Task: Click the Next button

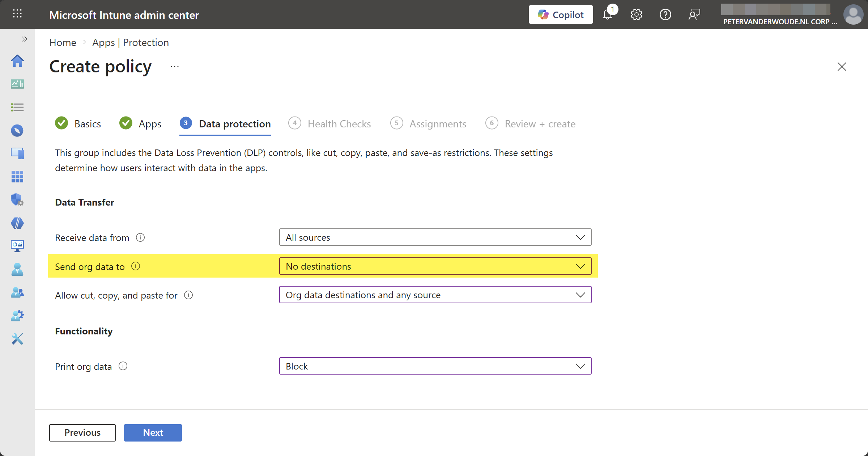Action: coord(153,432)
